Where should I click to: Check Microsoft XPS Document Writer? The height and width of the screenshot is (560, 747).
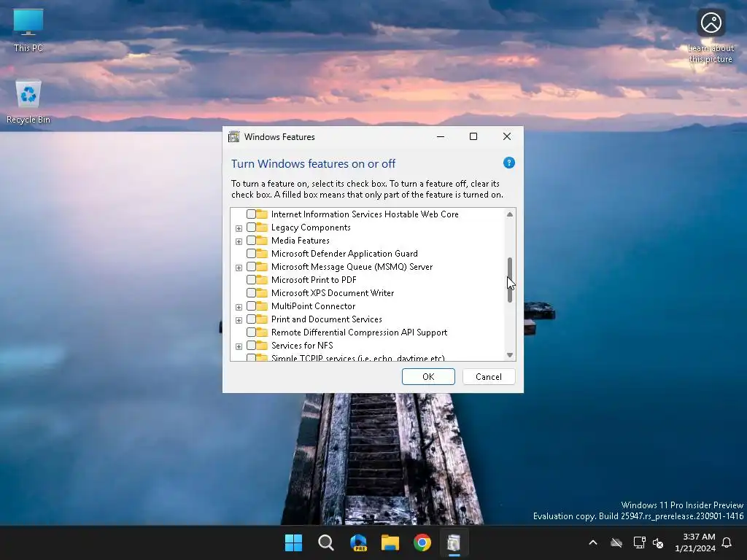pyautogui.click(x=251, y=293)
